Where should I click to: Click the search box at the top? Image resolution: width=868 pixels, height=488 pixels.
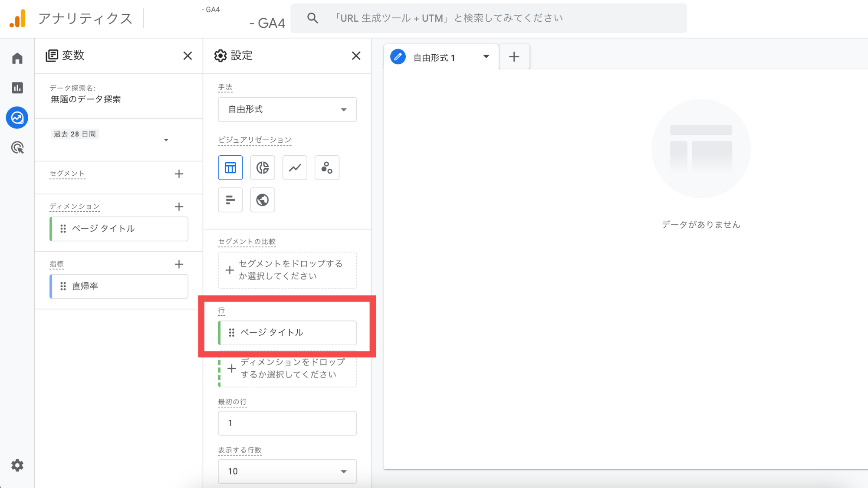point(489,18)
